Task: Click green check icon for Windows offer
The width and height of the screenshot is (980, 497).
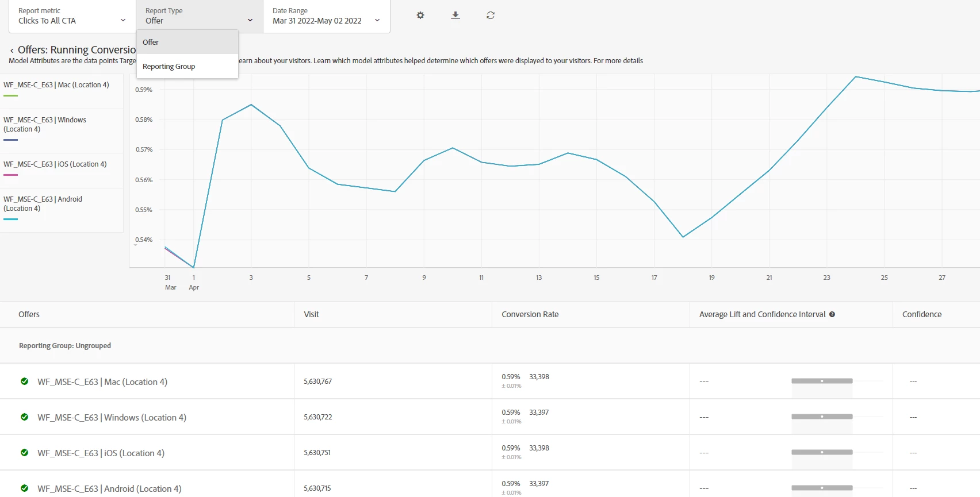Action: (25, 417)
